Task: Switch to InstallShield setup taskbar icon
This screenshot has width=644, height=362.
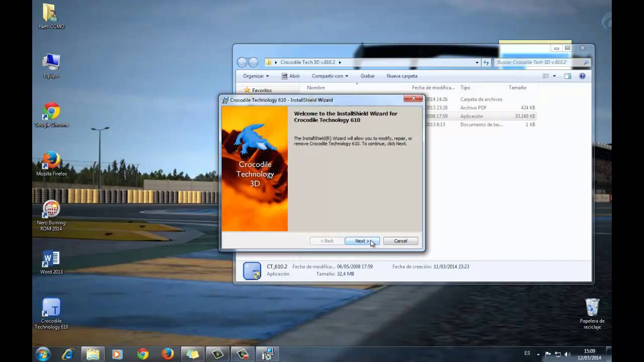Action: click(267, 354)
